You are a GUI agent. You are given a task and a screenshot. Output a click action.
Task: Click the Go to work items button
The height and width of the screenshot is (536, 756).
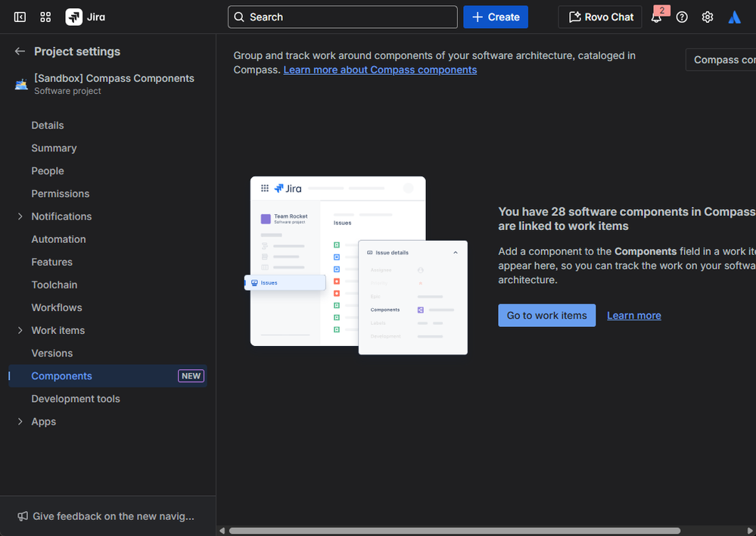coord(546,316)
